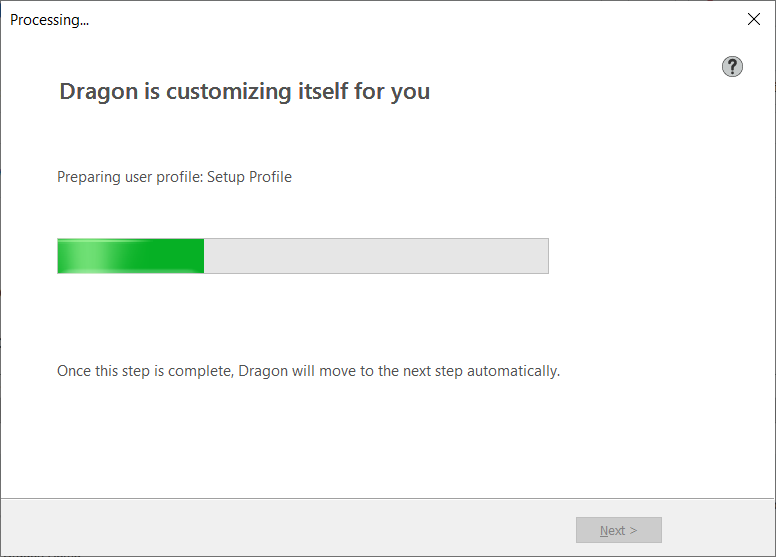Open help via the question mark icon
The width and height of the screenshot is (776, 557).
click(732, 66)
